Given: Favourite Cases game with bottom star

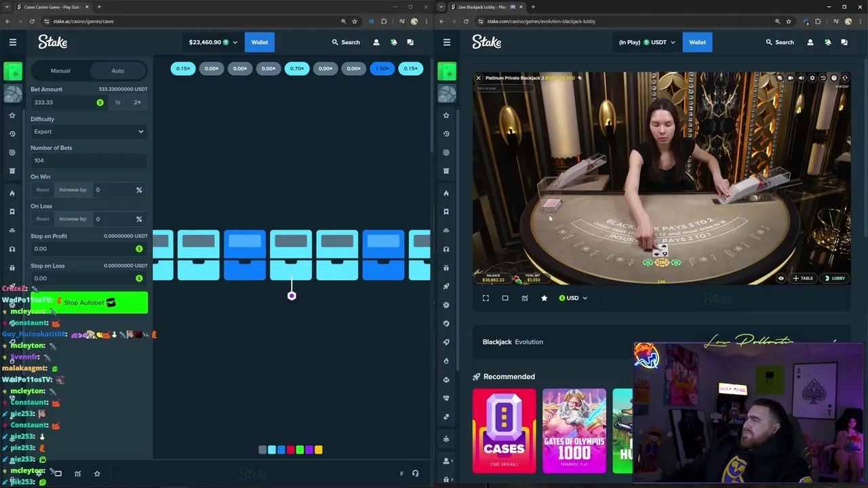Looking at the screenshot, I should [x=97, y=474].
